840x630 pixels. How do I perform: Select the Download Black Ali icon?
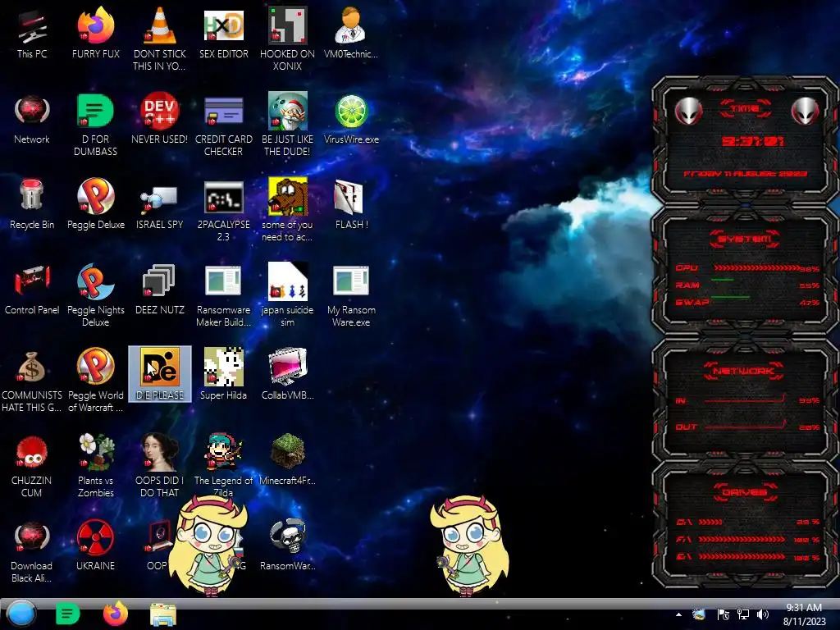pos(32,536)
